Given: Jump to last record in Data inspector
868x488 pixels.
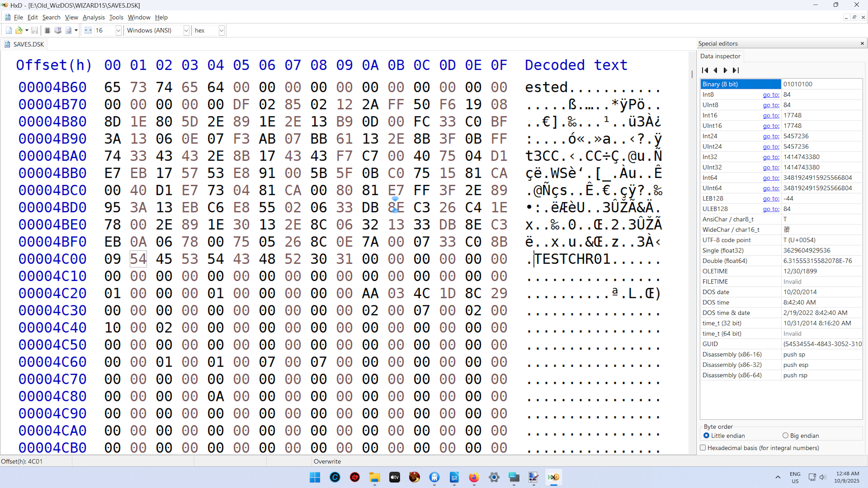Looking at the screenshot, I should click(736, 70).
